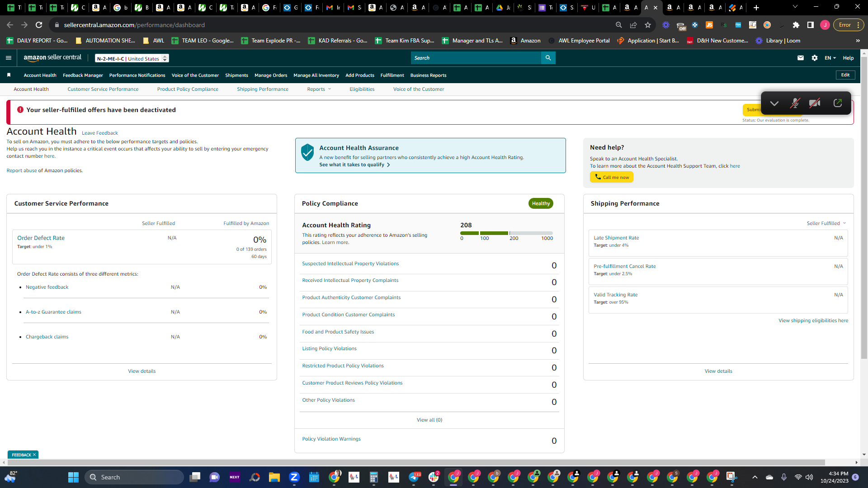Reload the page with the refresh icon
The width and height of the screenshot is (868, 488).
(x=39, y=25)
